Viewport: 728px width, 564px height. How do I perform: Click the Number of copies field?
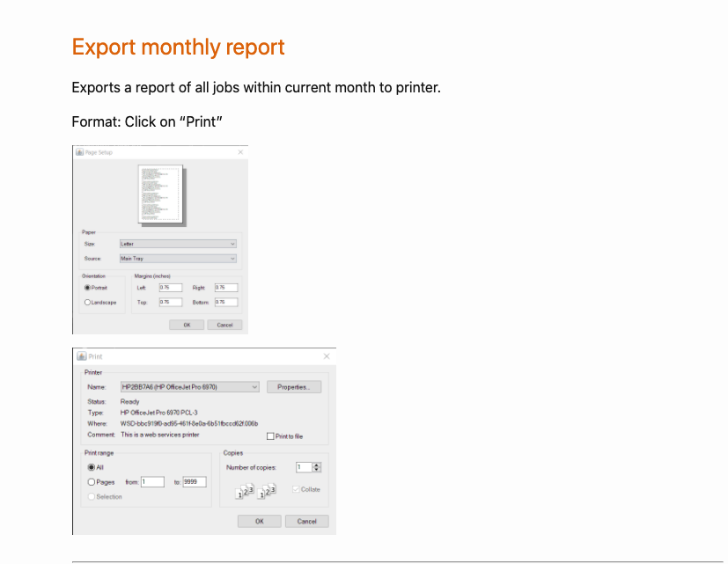304,467
